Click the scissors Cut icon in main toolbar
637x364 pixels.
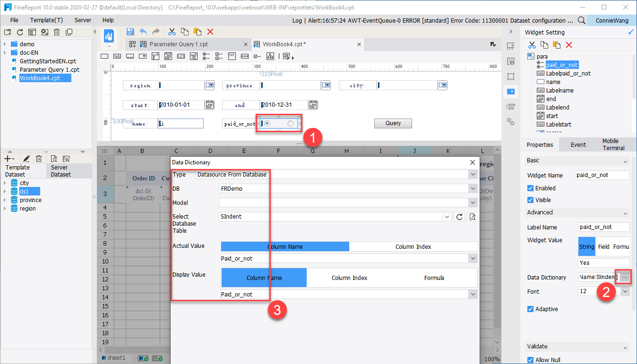pos(172,32)
